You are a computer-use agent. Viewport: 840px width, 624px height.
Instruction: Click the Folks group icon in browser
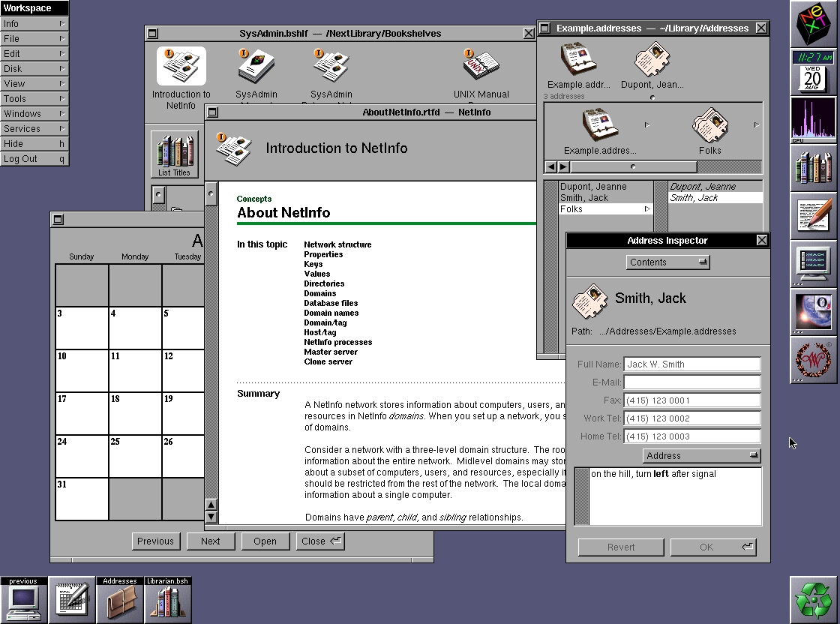pos(709,124)
